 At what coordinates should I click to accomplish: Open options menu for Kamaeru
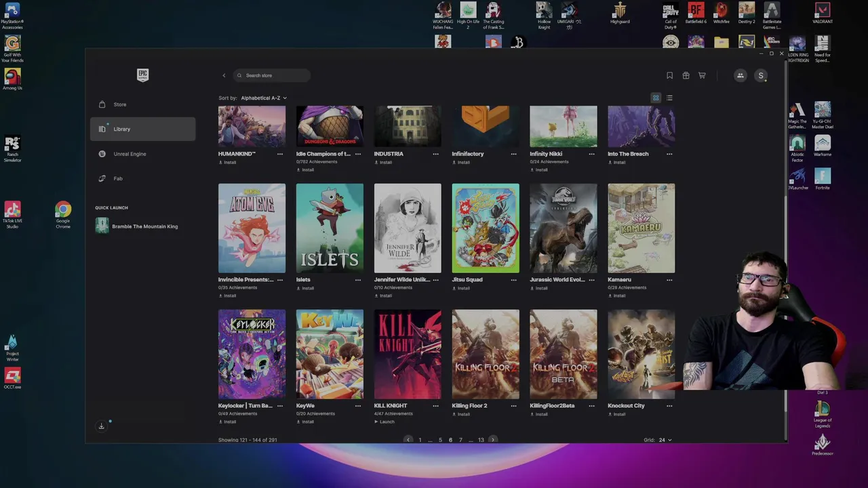[x=669, y=279]
